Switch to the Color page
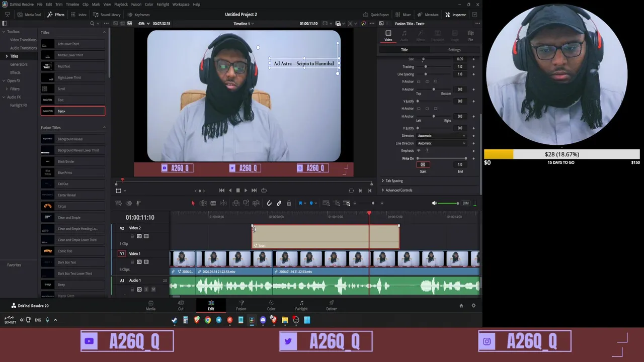644x362 pixels. [271, 305]
